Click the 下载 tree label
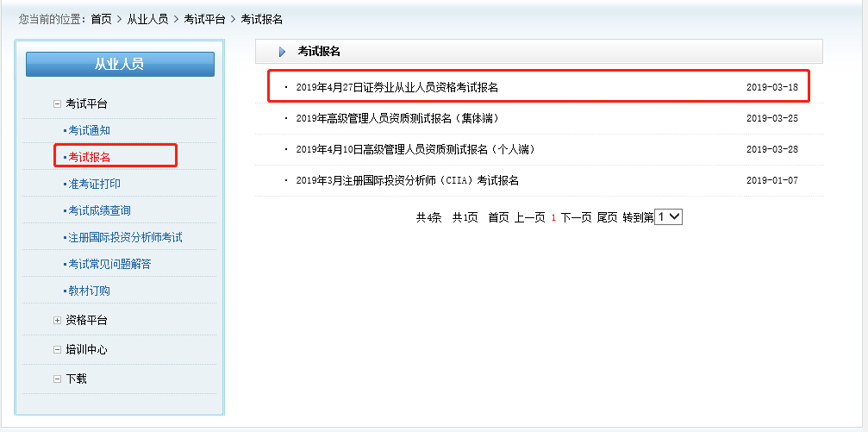 click(x=77, y=379)
